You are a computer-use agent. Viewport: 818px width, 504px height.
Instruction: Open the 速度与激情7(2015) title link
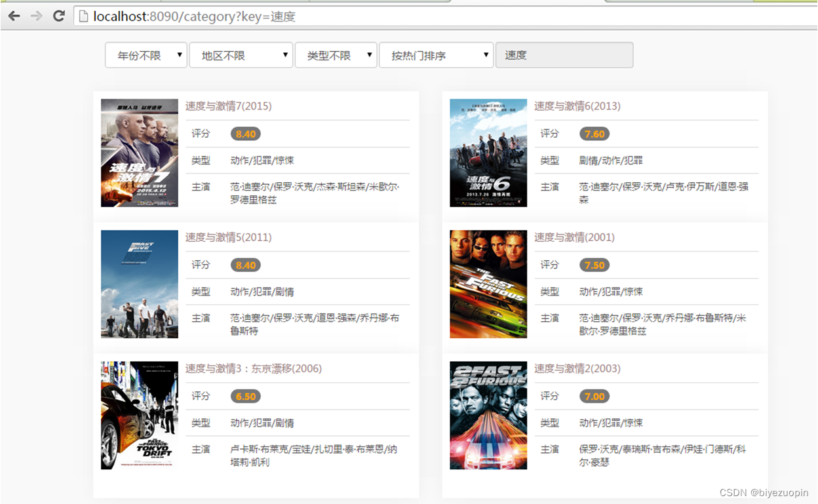coord(228,106)
